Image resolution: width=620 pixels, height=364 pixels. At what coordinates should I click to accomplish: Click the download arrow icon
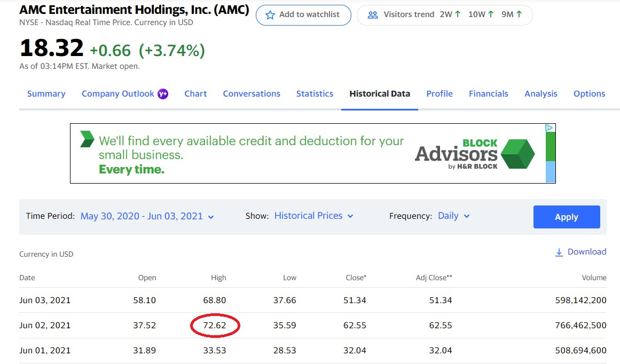559,252
